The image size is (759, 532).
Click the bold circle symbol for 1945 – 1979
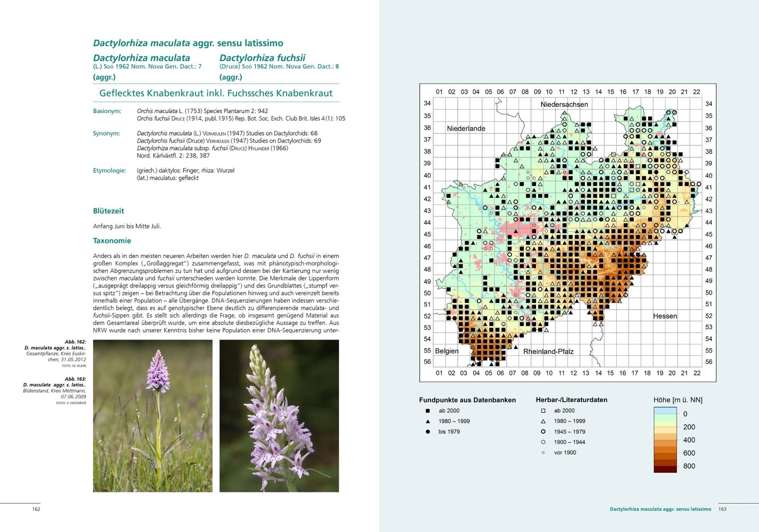543,432
